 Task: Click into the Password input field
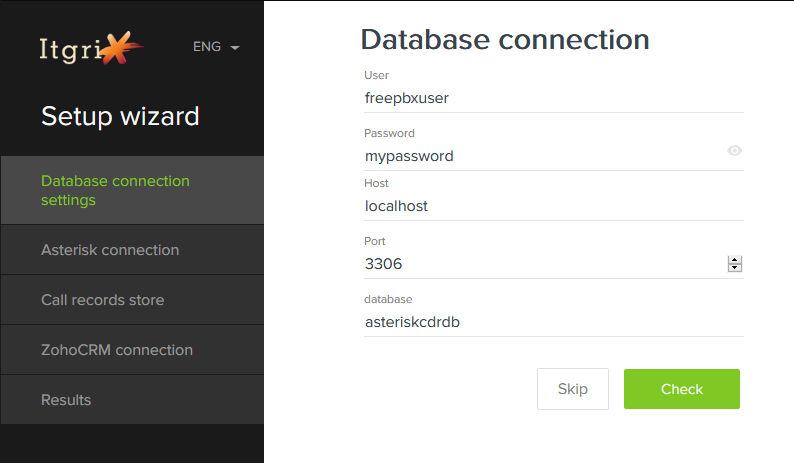click(544, 156)
